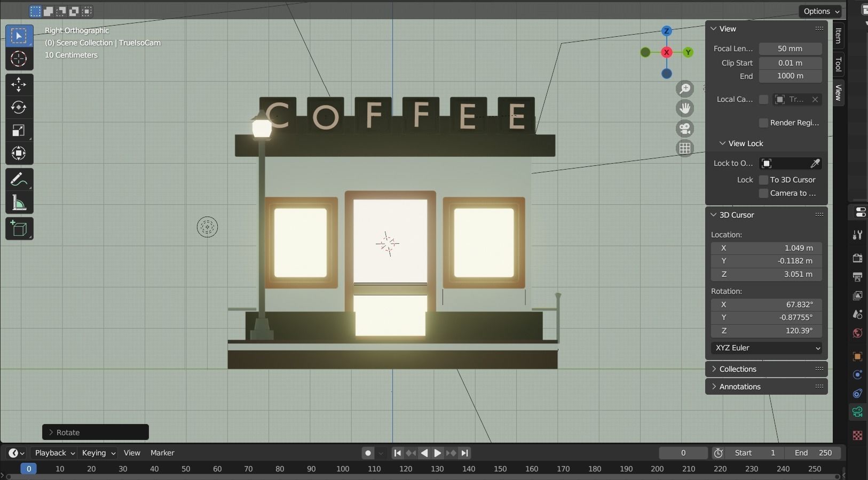Open the Options dropdown
868x480 pixels.
click(820, 11)
